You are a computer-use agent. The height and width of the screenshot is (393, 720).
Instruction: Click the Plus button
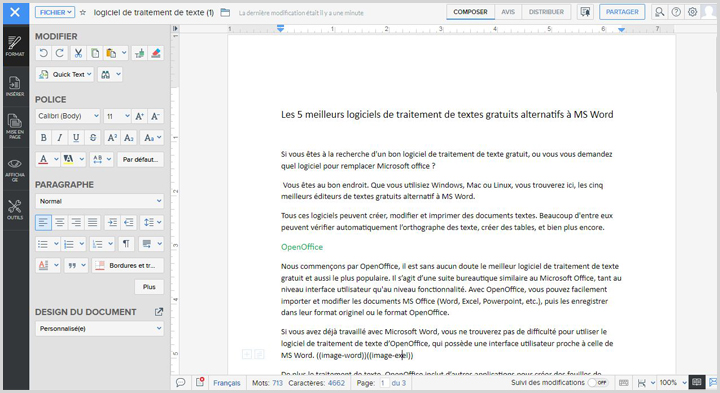click(149, 287)
